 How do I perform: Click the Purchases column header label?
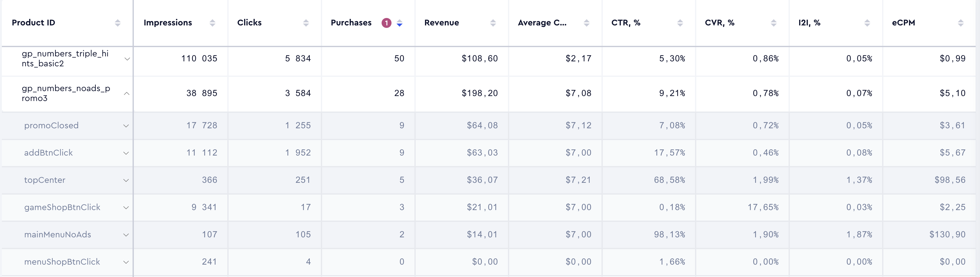click(x=351, y=23)
